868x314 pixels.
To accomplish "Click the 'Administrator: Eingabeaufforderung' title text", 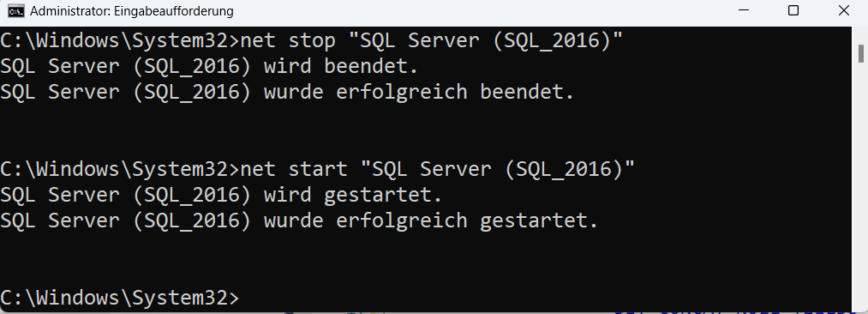I will [x=132, y=11].
